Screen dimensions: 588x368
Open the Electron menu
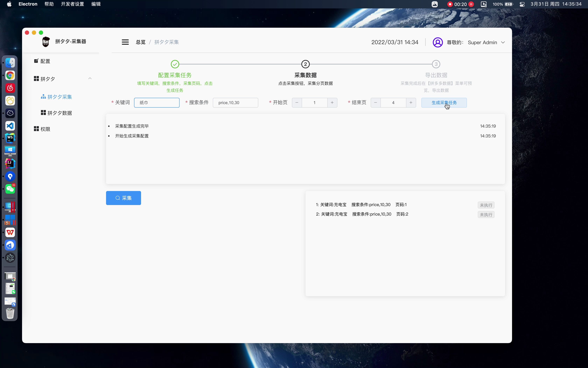[x=28, y=4]
